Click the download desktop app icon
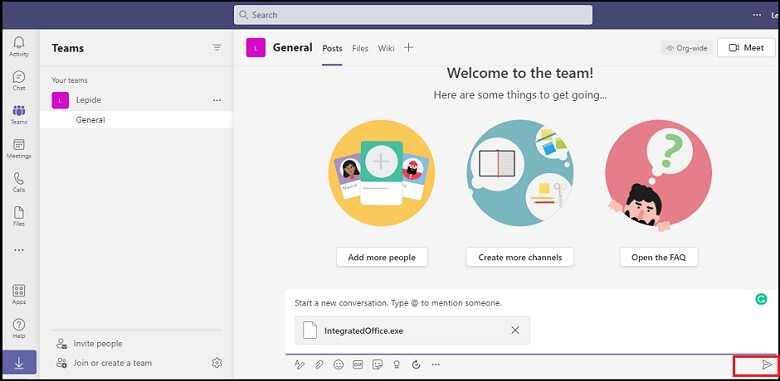This screenshot has height=381, width=780. [x=19, y=363]
